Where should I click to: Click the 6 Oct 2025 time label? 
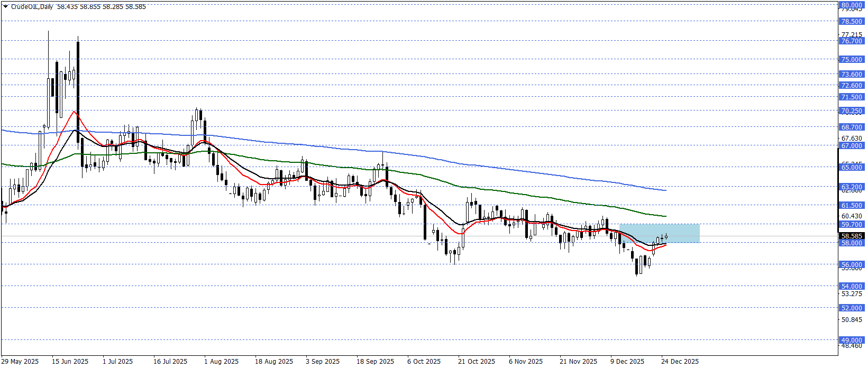[x=424, y=361]
